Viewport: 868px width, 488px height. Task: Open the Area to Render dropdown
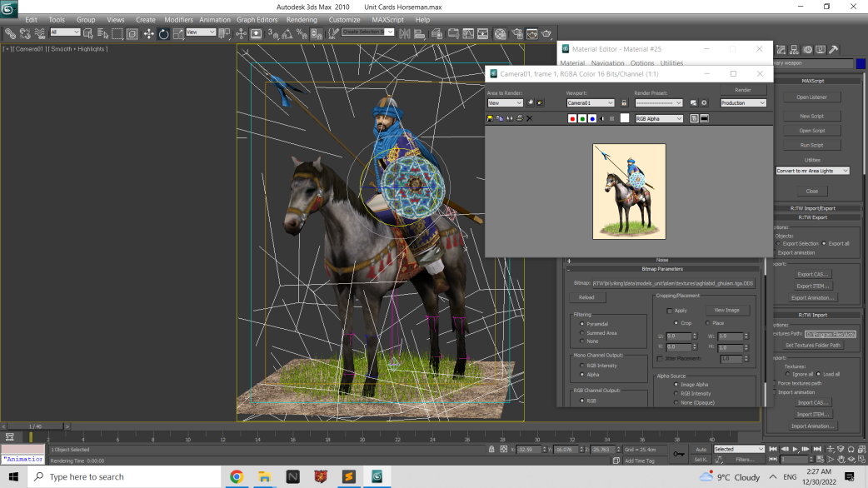(505, 103)
